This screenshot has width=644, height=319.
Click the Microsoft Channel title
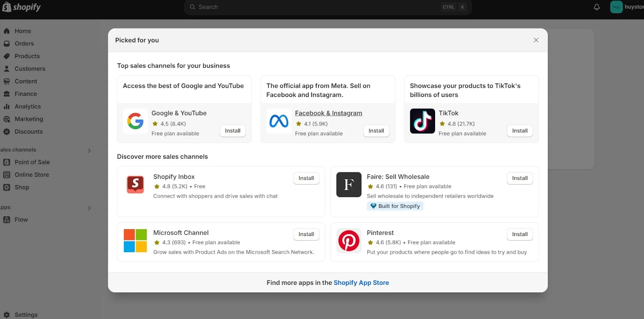pyautogui.click(x=181, y=233)
